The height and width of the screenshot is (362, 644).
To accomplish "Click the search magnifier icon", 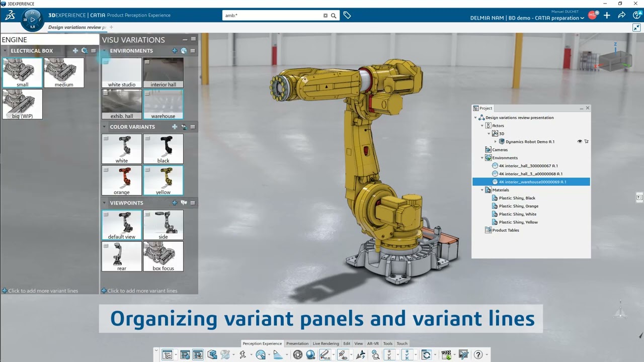I will click(x=333, y=16).
